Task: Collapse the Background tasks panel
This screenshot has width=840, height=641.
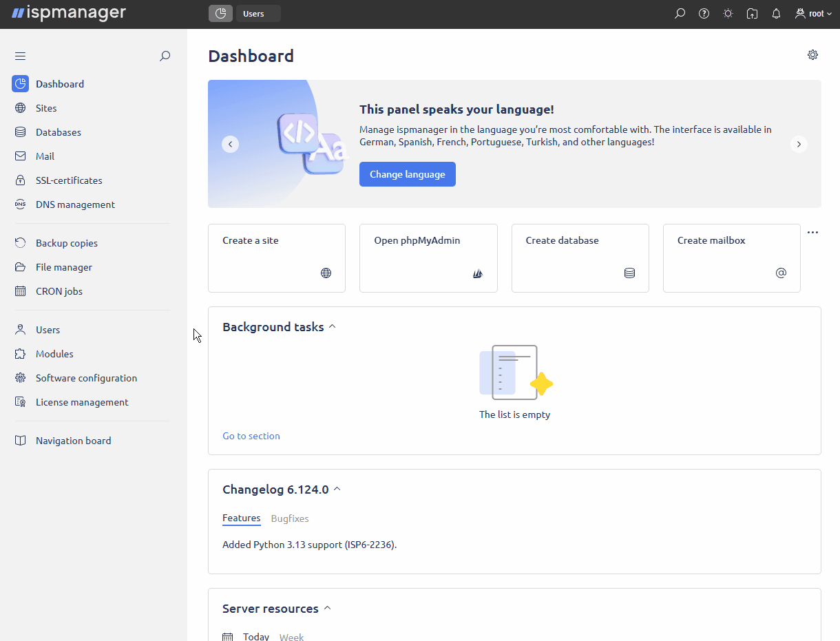Action: [x=333, y=326]
